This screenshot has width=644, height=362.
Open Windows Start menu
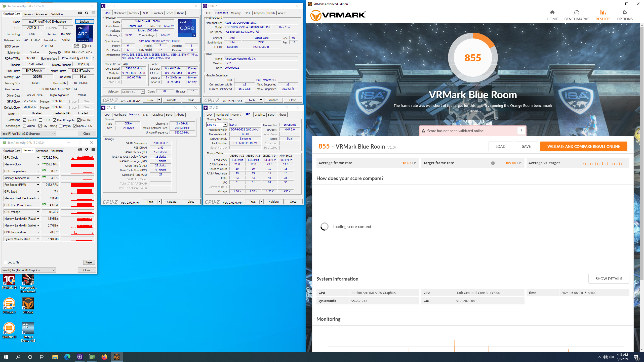pyautogui.click(x=6, y=357)
